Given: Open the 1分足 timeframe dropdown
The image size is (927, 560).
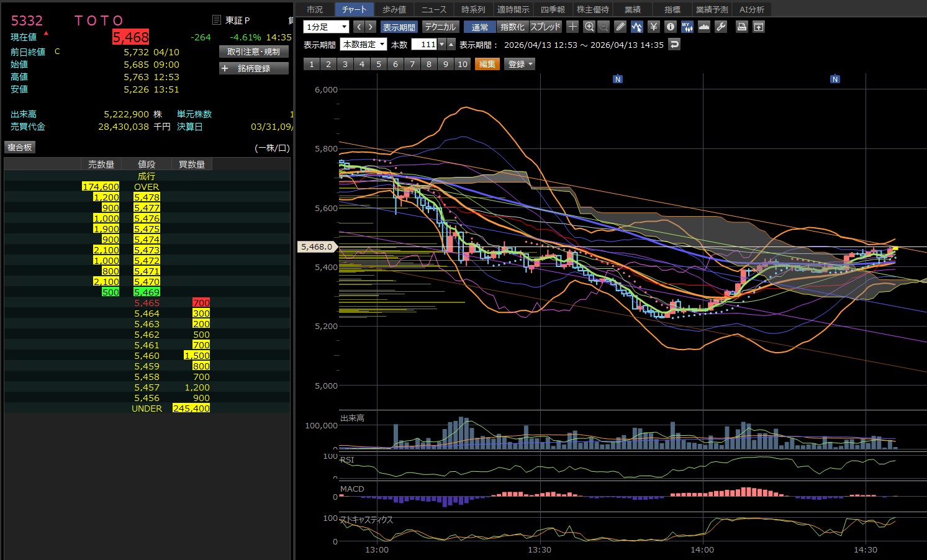Looking at the screenshot, I should (326, 27).
